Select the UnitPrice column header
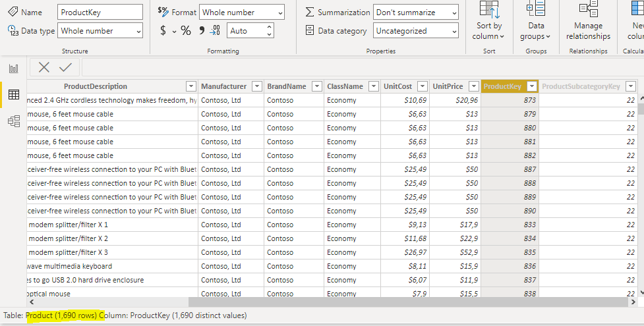Image resolution: width=644 pixels, height=326 pixels. click(448, 86)
